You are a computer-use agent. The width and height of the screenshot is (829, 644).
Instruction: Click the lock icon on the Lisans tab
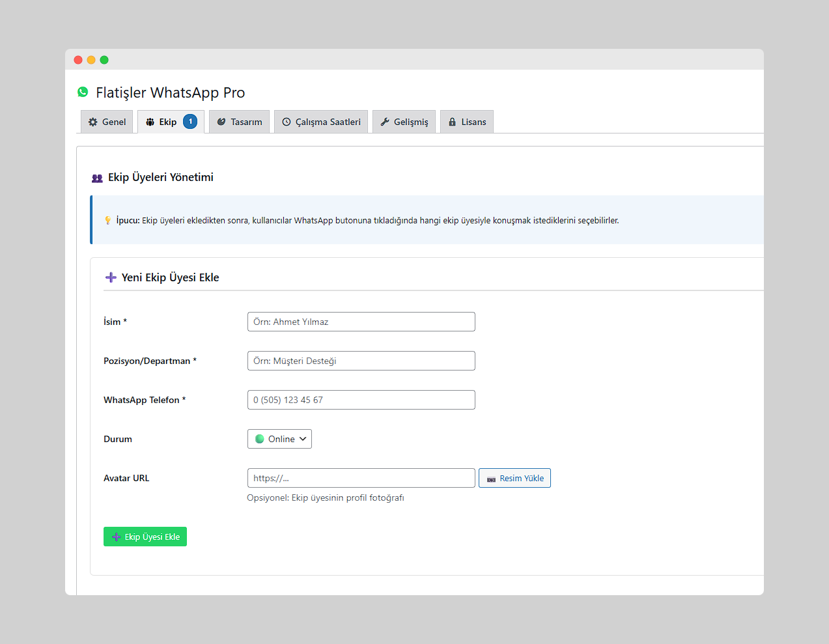tap(452, 122)
